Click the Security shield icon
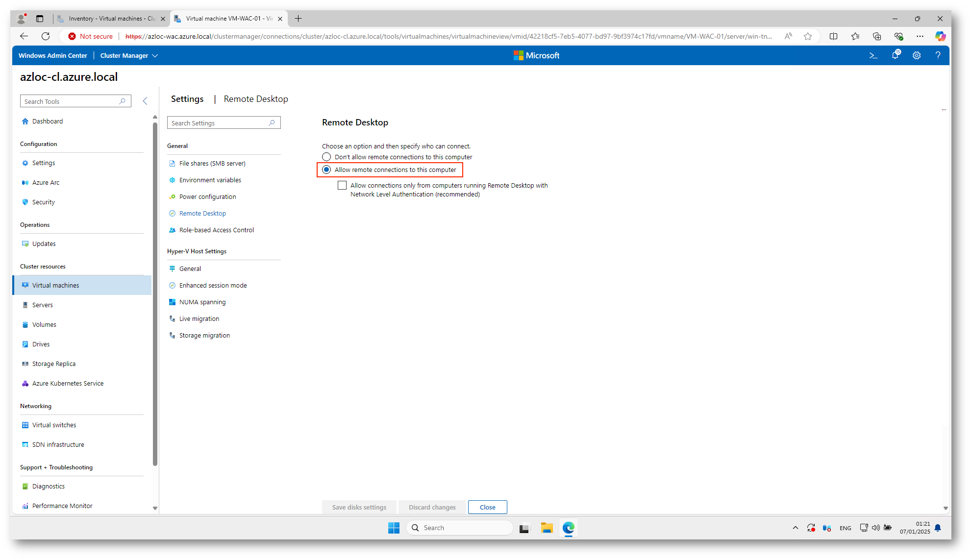 point(25,202)
